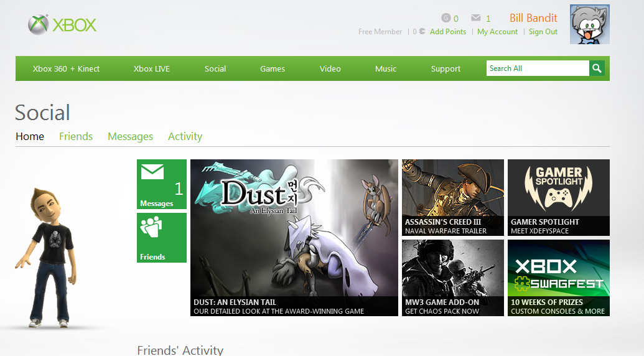This screenshot has height=356, width=644.
Task: Open the envelope message icon in header
Action: [x=475, y=17]
